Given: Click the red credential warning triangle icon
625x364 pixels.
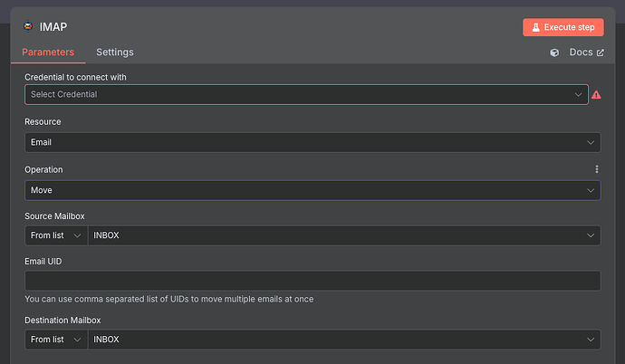Looking at the screenshot, I should (x=596, y=95).
